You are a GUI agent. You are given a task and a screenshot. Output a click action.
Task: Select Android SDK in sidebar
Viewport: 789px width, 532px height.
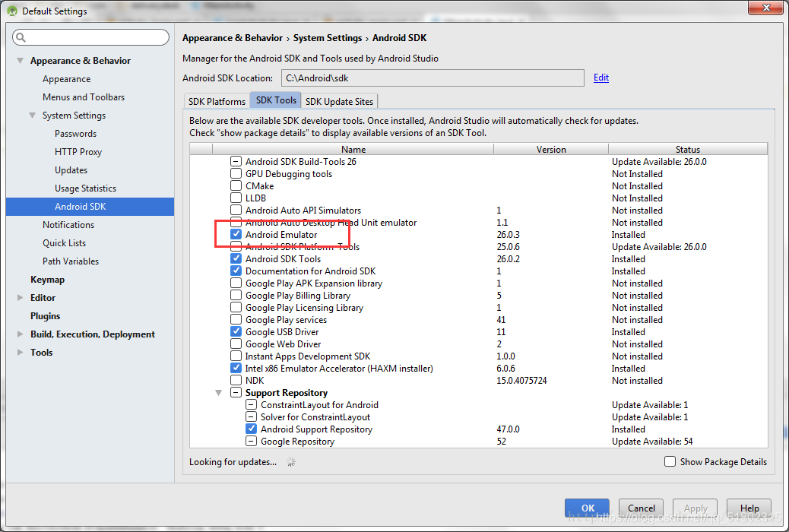[x=90, y=207]
